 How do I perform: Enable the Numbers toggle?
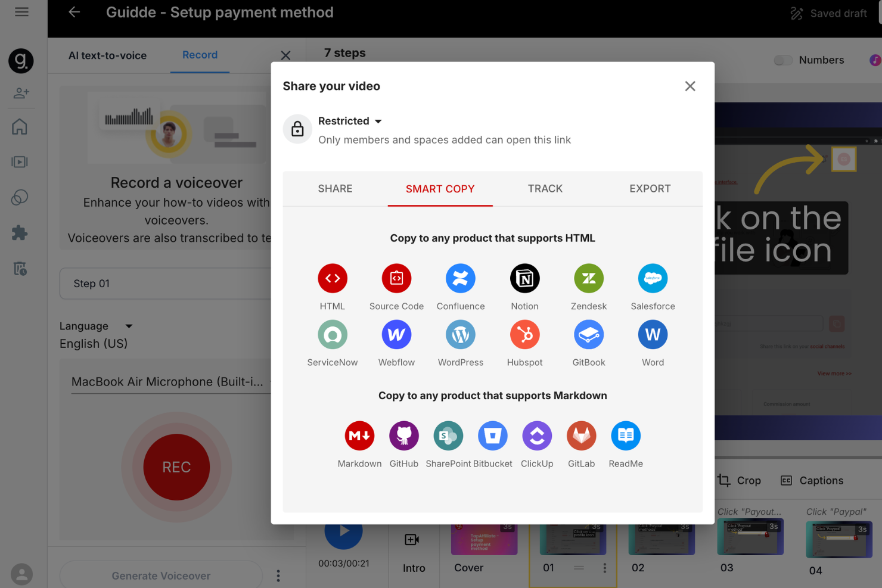(x=783, y=60)
